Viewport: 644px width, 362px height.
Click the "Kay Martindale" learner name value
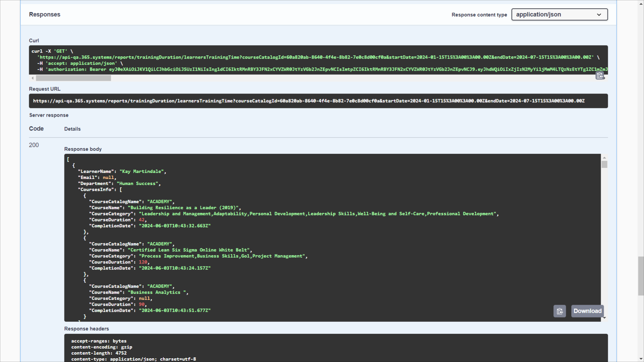point(142,171)
